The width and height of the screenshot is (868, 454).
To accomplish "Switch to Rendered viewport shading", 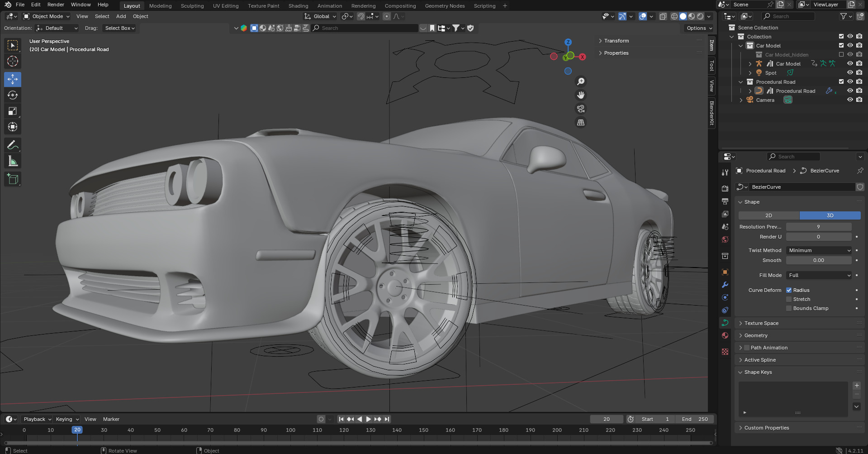I will pyautogui.click(x=700, y=16).
